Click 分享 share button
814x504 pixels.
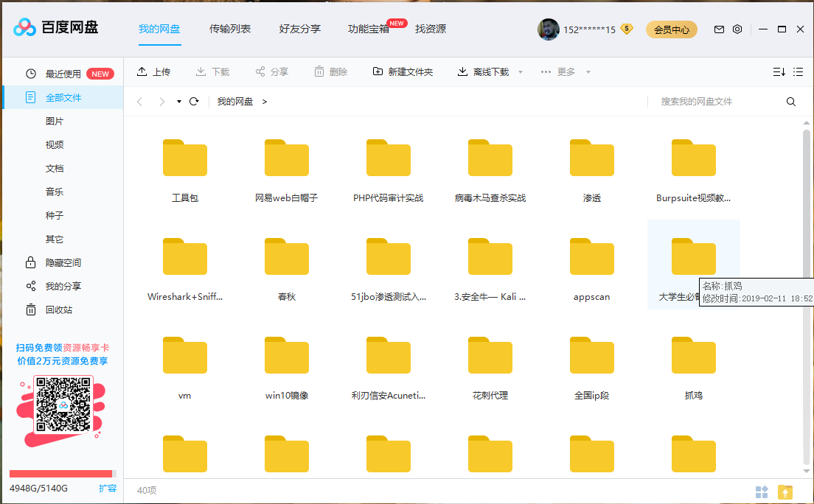[272, 71]
